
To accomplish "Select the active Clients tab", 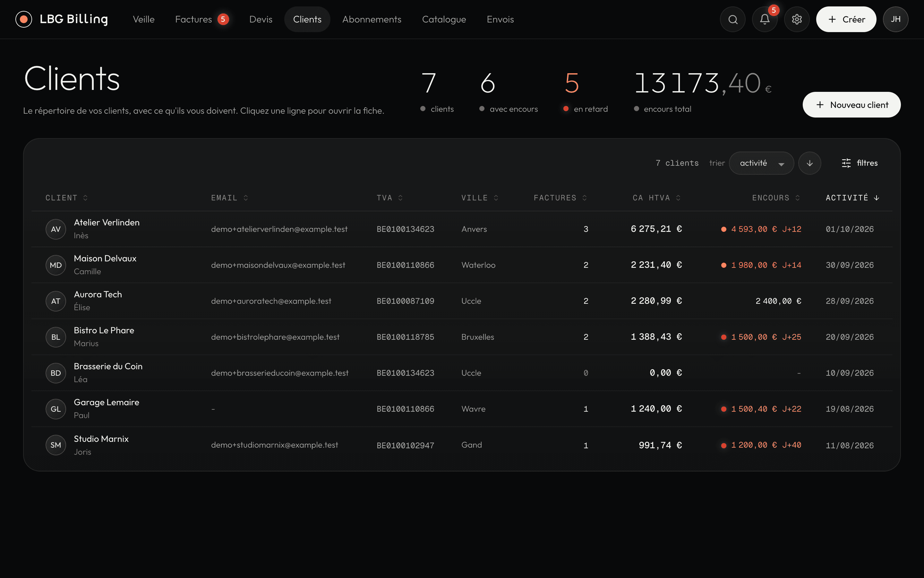I will 307,19.
